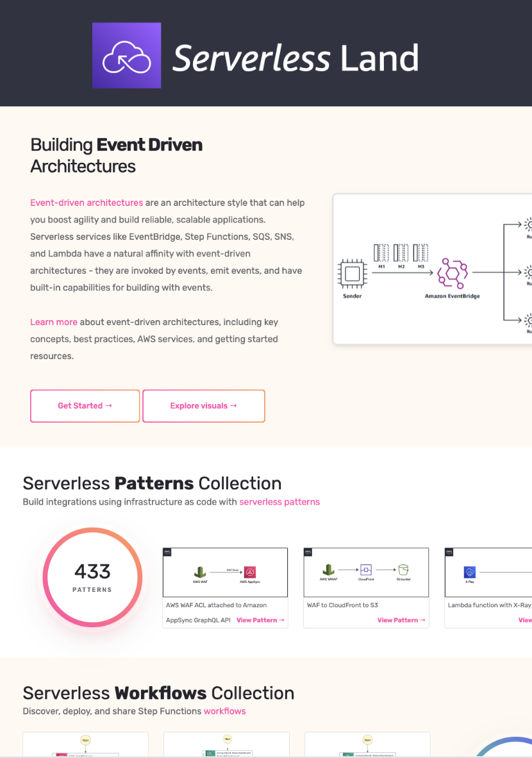
Task: Click the event-driven architecture diagram image
Action: tap(433, 269)
